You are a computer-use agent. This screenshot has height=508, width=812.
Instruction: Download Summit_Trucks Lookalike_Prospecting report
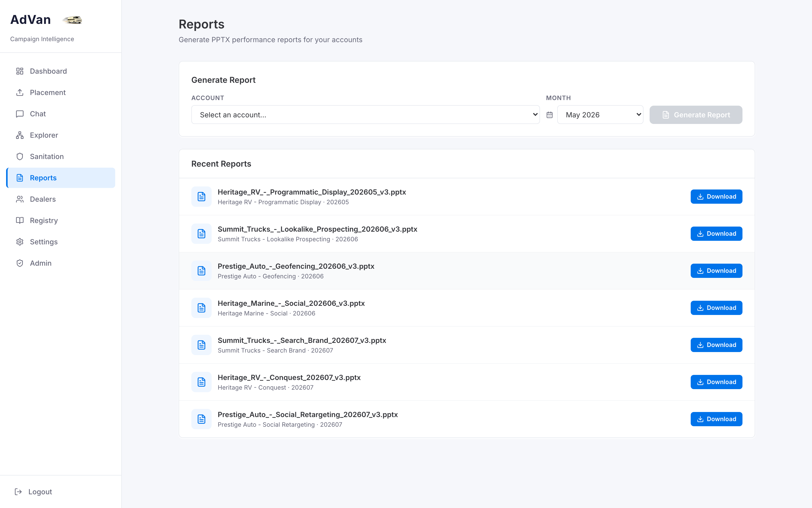click(x=716, y=234)
